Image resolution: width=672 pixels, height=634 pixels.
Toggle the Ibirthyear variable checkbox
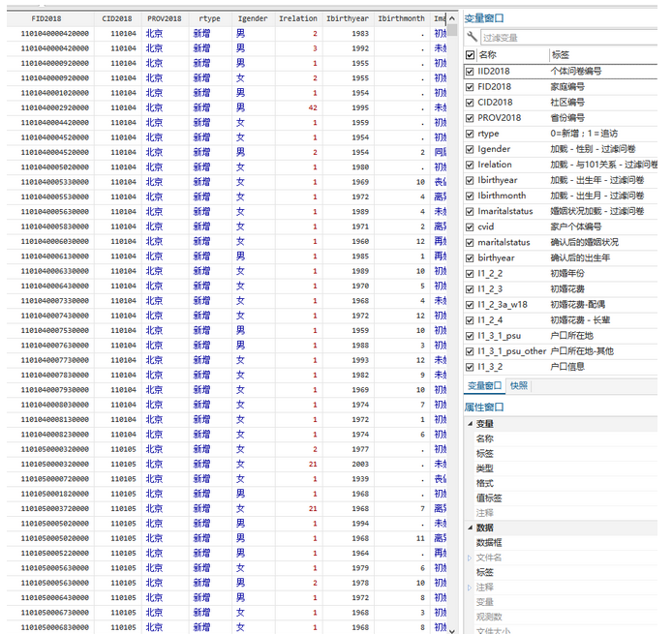pyautogui.click(x=470, y=180)
